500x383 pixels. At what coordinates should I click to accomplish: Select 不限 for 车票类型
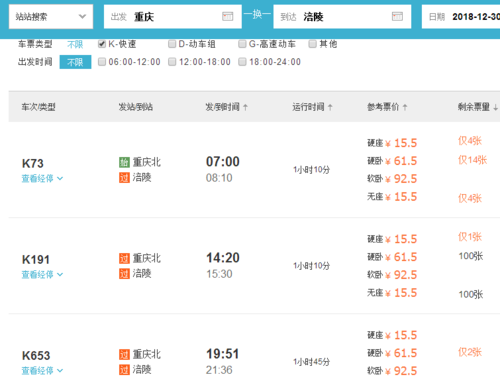(75, 44)
